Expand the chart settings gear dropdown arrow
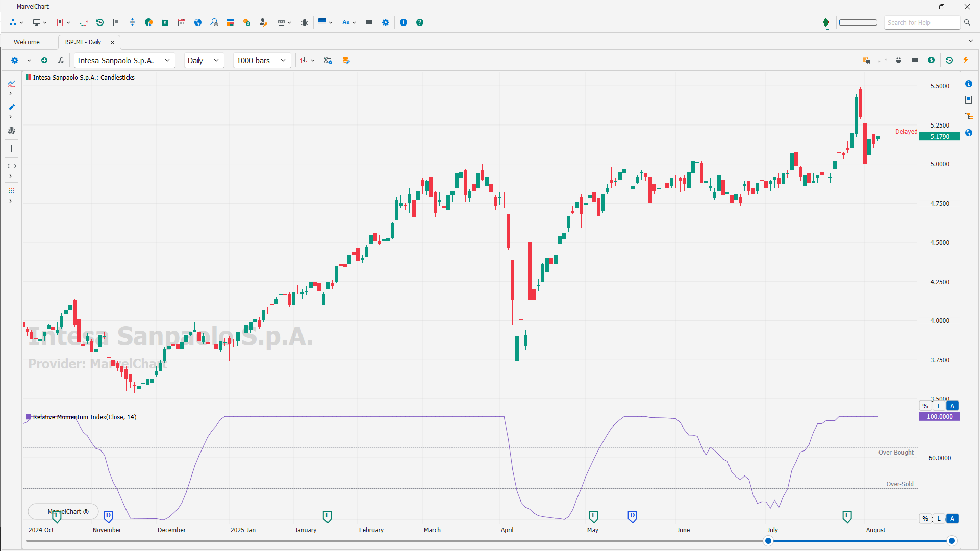Image resolution: width=980 pixels, height=551 pixels. [29, 60]
